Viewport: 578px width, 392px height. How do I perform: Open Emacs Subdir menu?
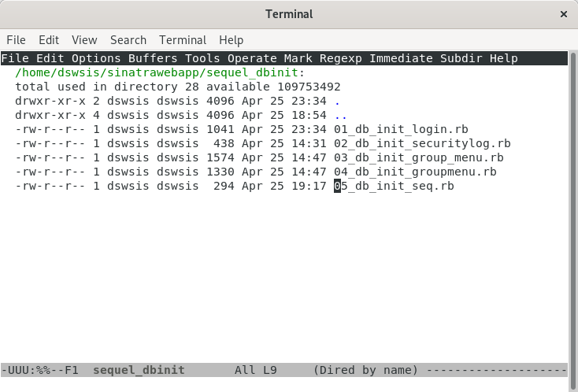click(461, 58)
